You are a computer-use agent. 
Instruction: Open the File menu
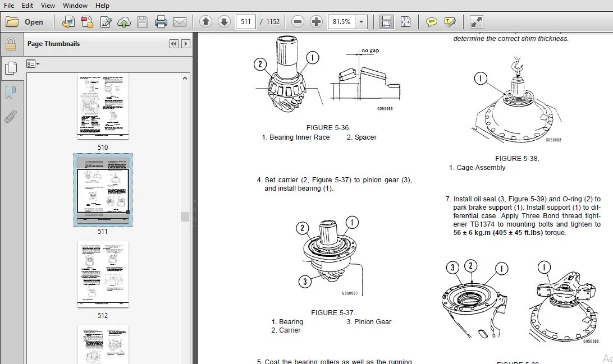tap(8, 6)
